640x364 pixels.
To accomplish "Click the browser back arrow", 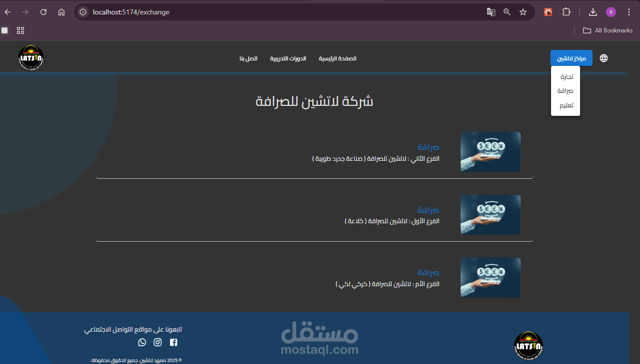I will [x=7, y=12].
